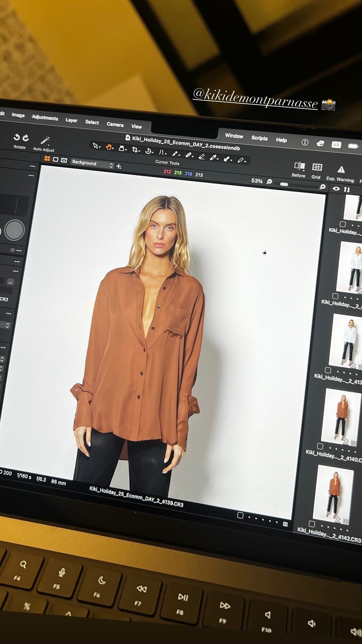The image size is (362, 644).
Task: Open the Adjustments menu
Action: [x=45, y=118]
